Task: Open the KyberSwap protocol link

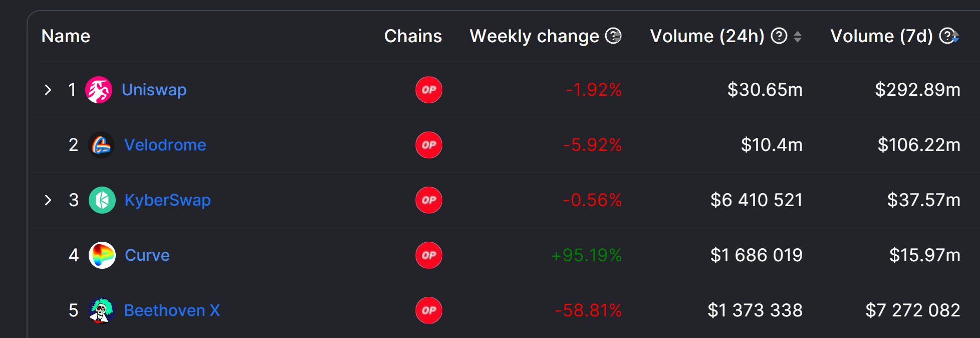Action: click(168, 200)
